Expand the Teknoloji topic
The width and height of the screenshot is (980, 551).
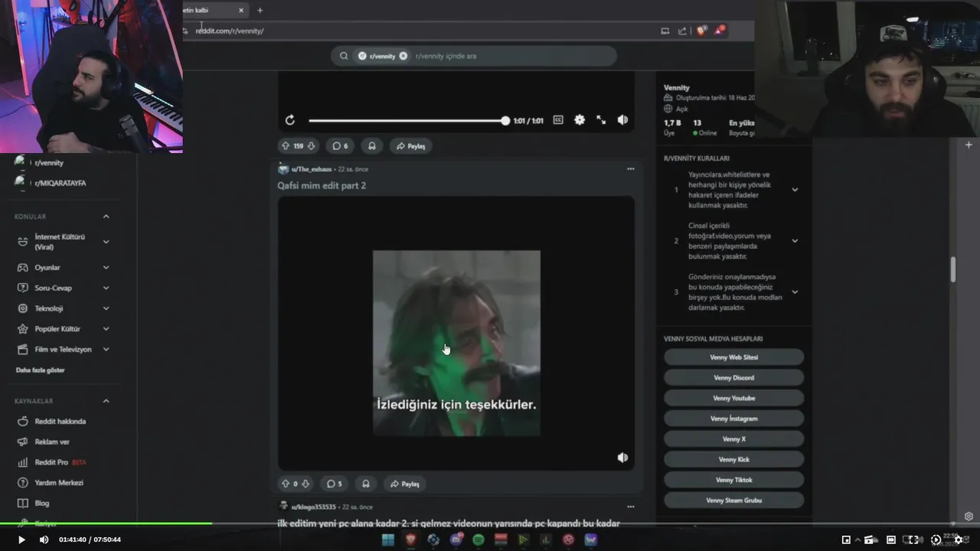click(106, 308)
